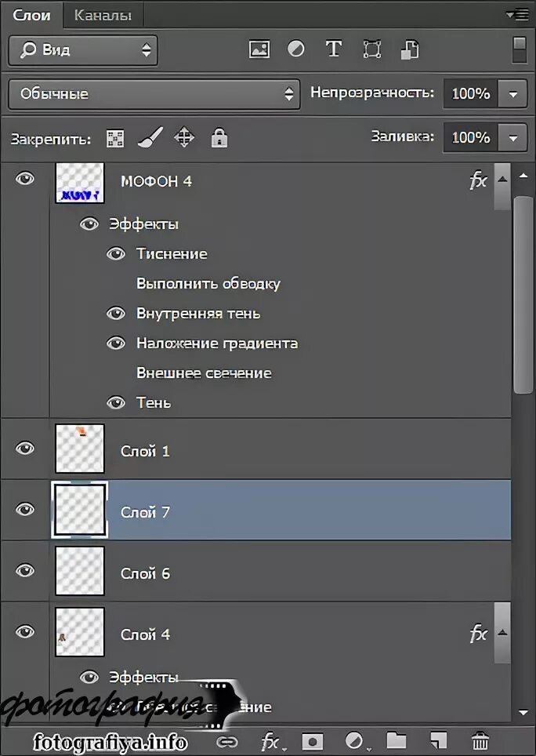The image size is (536, 756).
Task: Click the lock image pixels brush icon
Action: 149,139
